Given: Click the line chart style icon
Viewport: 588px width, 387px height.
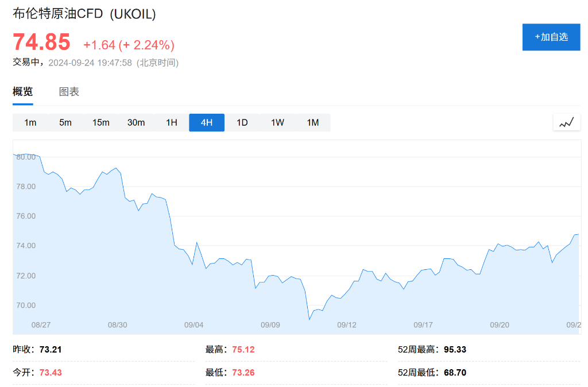Looking at the screenshot, I should pyautogui.click(x=566, y=122).
